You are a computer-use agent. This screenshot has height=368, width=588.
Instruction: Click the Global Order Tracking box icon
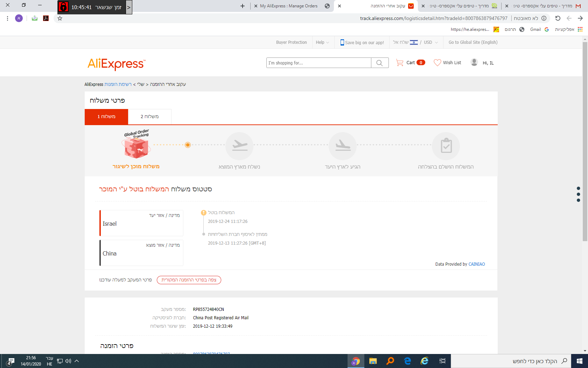136,144
